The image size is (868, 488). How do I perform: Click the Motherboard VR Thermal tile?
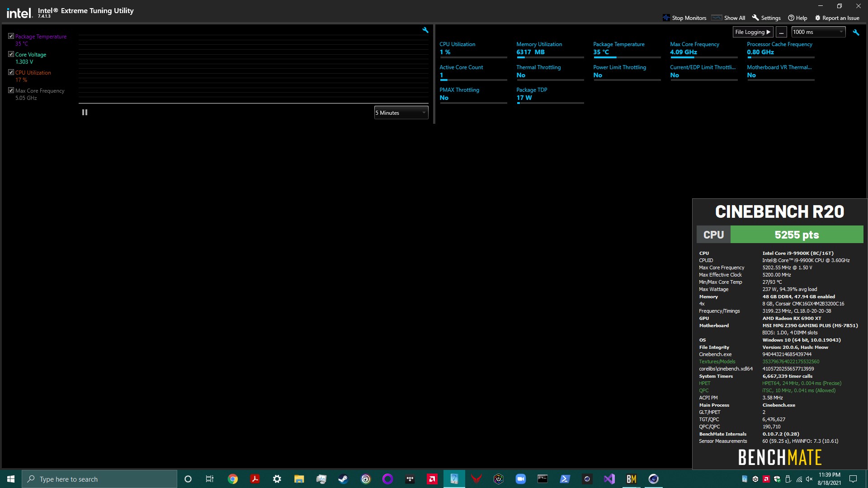[x=781, y=72]
